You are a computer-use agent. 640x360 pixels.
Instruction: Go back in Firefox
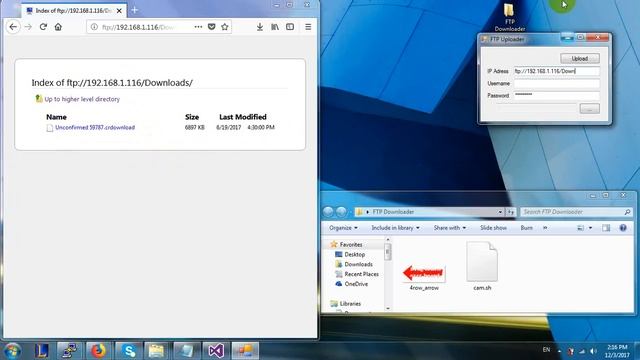coord(13,27)
